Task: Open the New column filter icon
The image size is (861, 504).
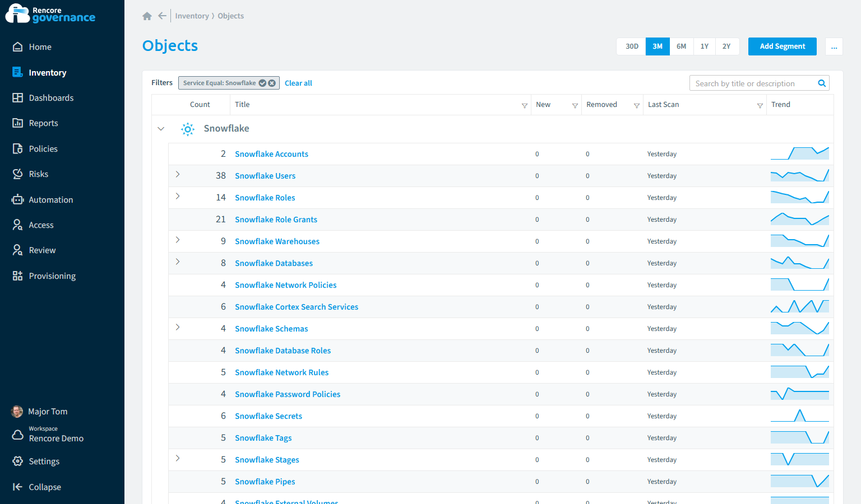Action: tap(575, 105)
